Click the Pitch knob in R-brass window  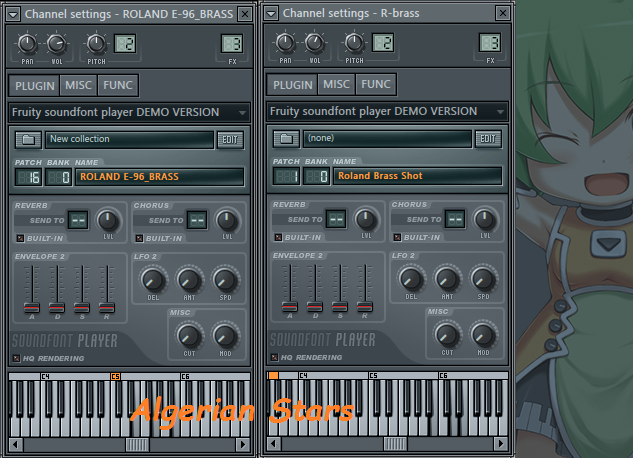(x=354, y=43)
